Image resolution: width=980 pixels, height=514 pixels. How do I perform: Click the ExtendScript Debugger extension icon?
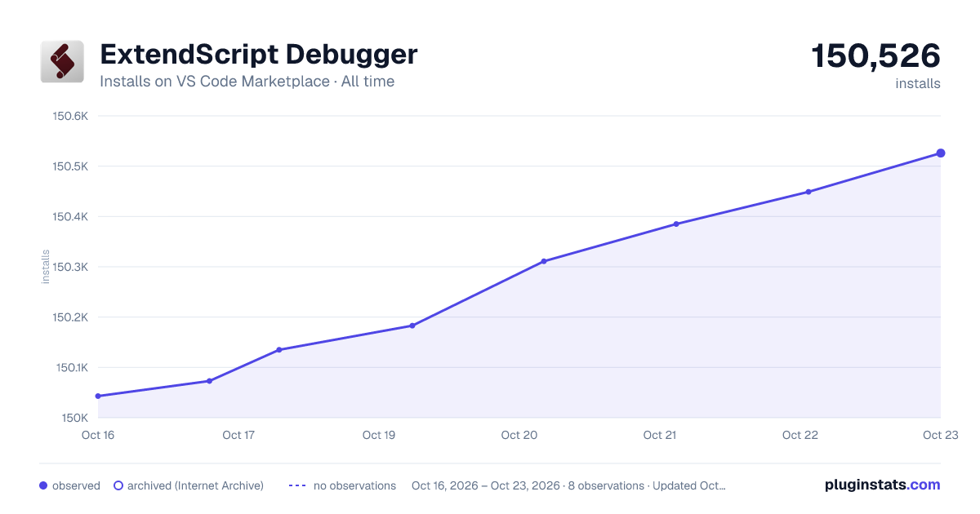62,61
